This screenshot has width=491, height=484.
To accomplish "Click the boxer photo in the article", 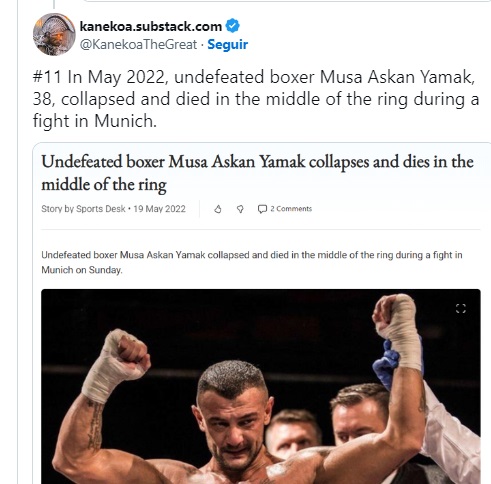I will click(x=261, y=387).
